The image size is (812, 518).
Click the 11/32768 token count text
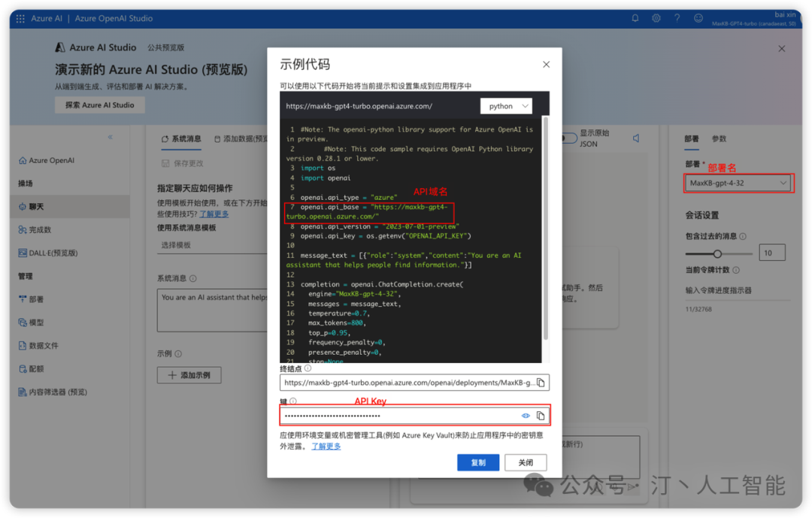(698, 309)
